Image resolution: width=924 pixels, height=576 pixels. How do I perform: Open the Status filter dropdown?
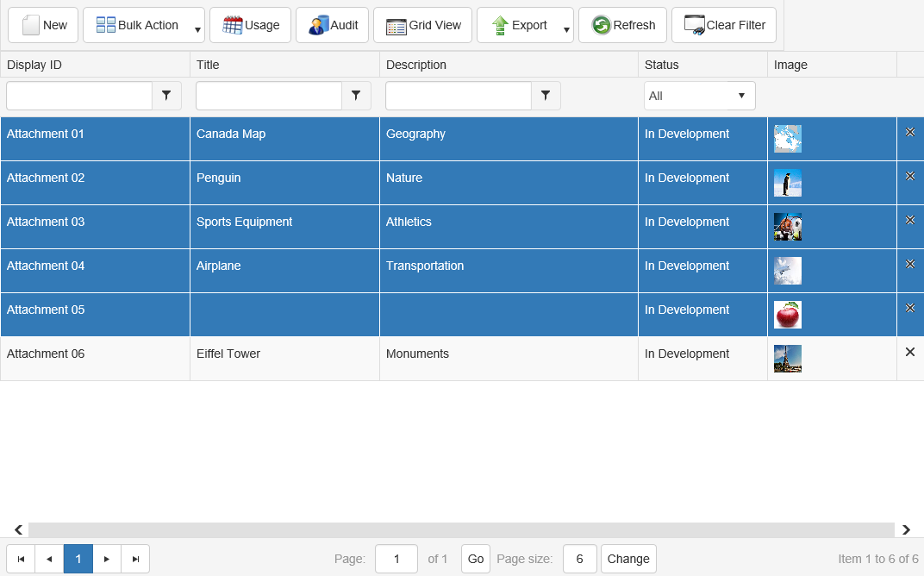(x=699, y=96)
